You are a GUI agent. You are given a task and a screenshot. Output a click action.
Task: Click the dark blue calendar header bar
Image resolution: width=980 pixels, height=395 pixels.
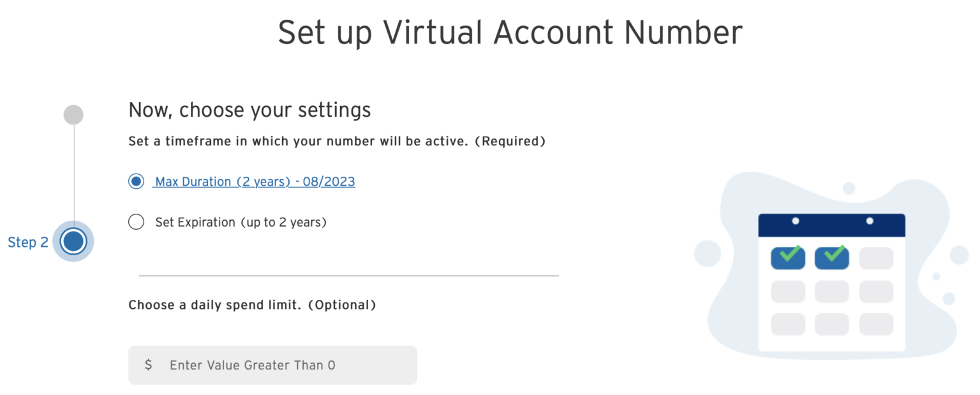coord(831,225)
